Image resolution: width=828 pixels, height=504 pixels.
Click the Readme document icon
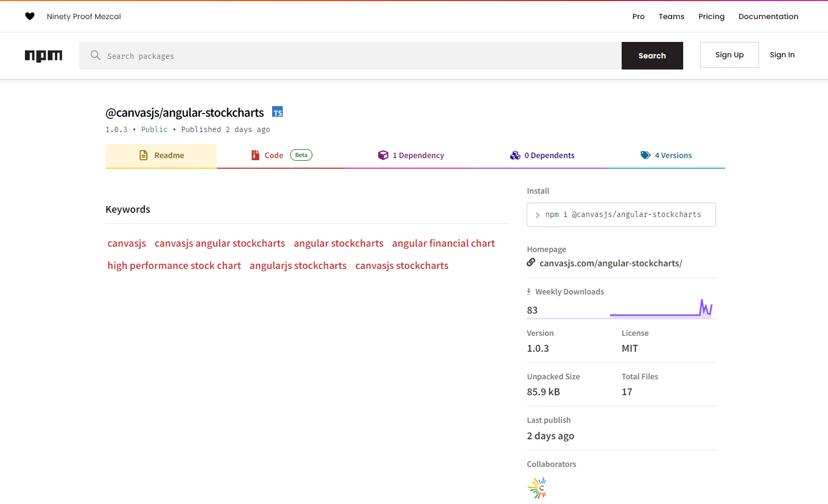143,155
